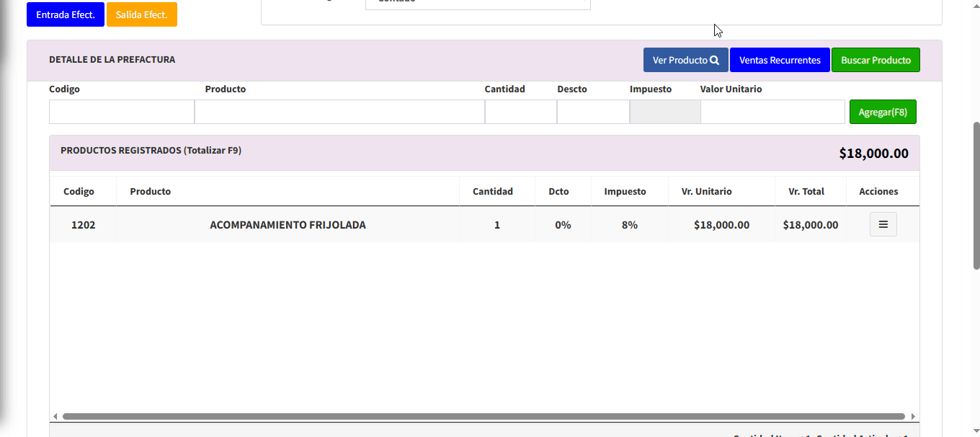
Task: Click the magnifier icon in Ver Producto
Action: coord(714,61)
